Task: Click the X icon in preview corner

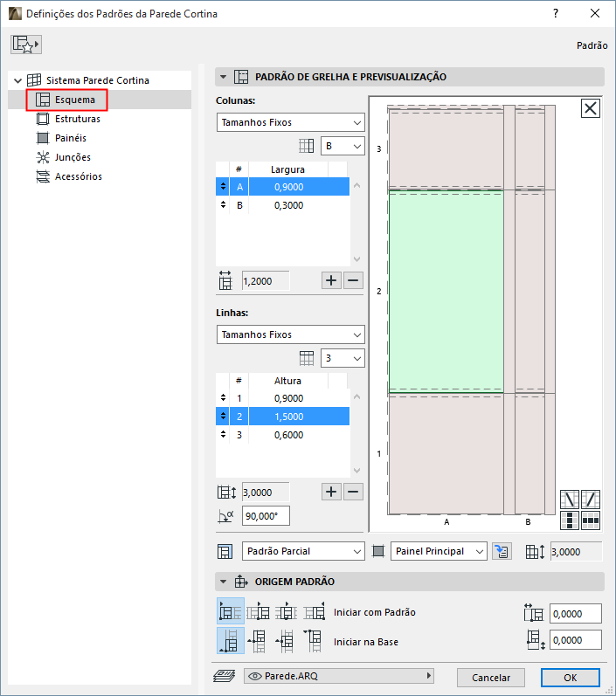Action: [x=591, y=108]
